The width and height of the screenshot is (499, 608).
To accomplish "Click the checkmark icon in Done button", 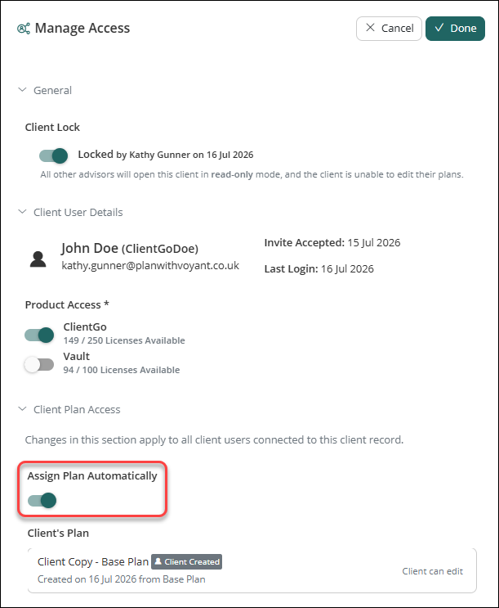I will [x=439, y=28].
